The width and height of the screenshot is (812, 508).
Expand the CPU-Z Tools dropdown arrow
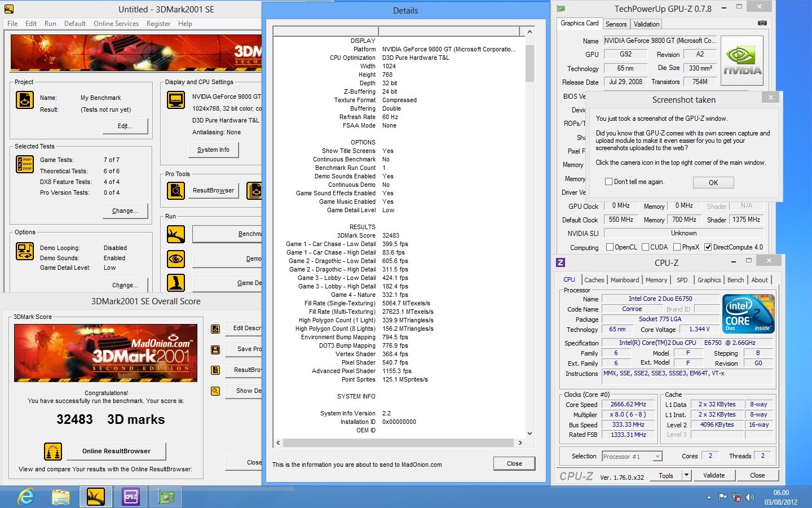coord(686,475)
